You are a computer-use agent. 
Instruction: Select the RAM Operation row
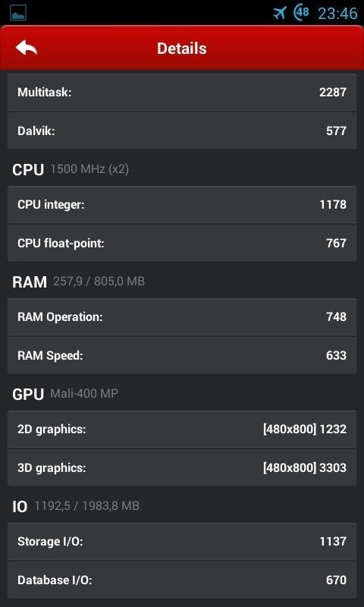click(x=182, y=317)
